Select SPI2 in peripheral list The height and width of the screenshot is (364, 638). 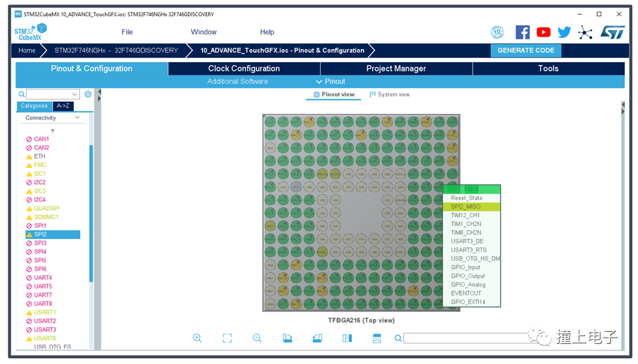(53, 234)
